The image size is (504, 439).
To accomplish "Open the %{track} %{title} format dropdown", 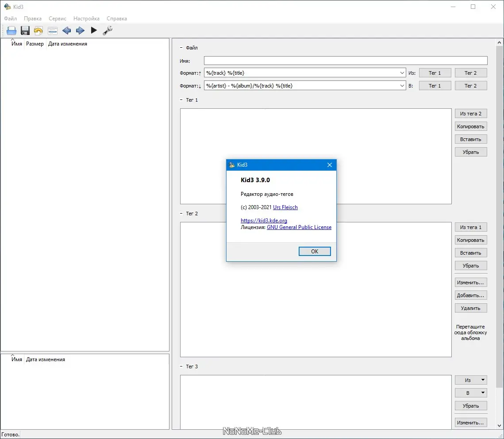I will coord(402,73).
